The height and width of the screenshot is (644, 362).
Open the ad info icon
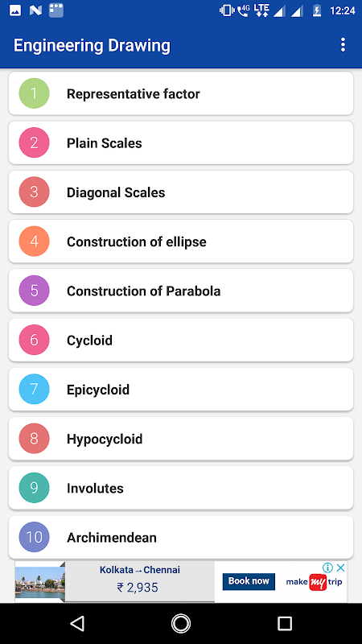click(x=327, y=568)
